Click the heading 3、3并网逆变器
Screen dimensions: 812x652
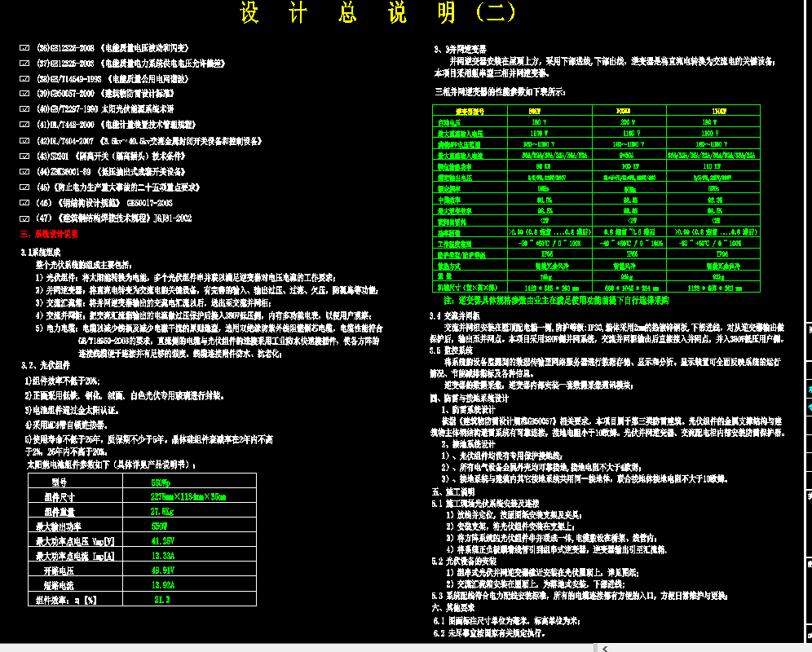[x=460, y=49]
